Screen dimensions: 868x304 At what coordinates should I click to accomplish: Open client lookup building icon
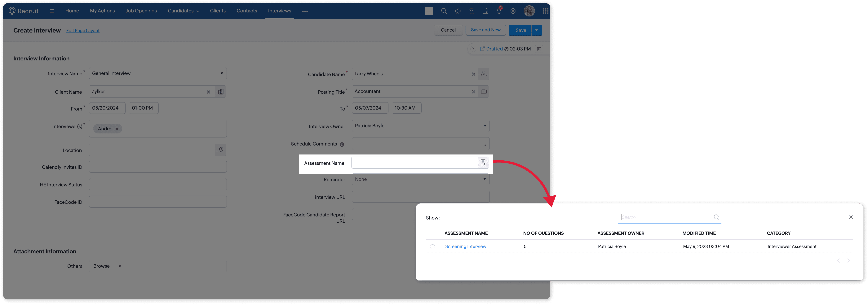[221, 92]
